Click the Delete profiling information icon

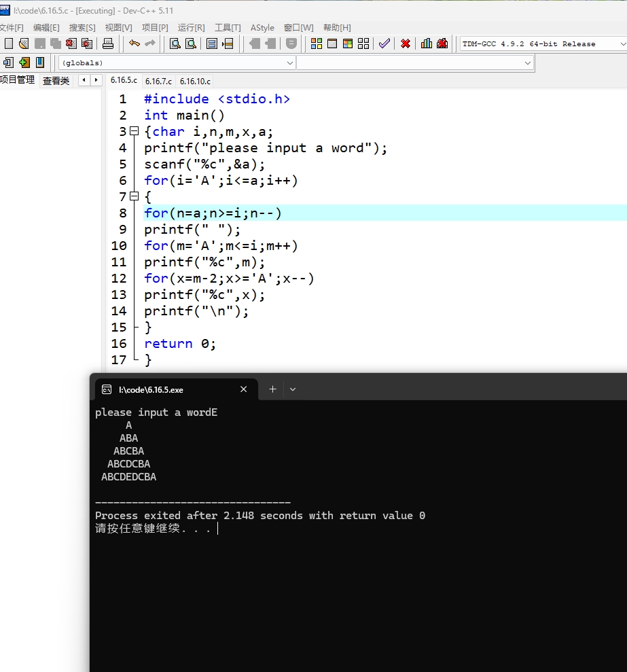point(442,43)
